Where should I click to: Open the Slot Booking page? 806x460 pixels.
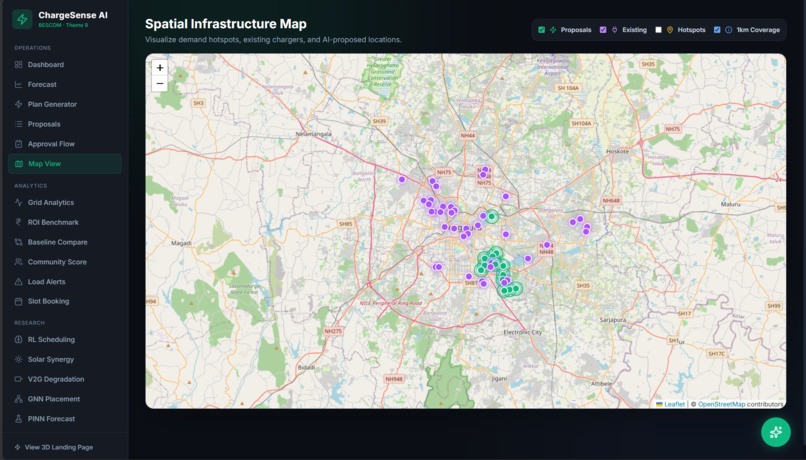coord(65,301)
